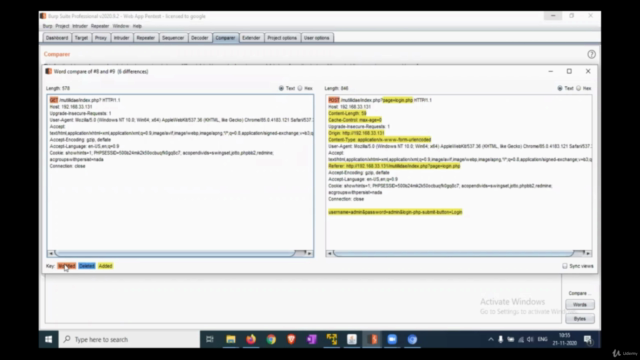Show hidden system tray icons
Screen dimensions: 640x360
click(x=491, y=339)
